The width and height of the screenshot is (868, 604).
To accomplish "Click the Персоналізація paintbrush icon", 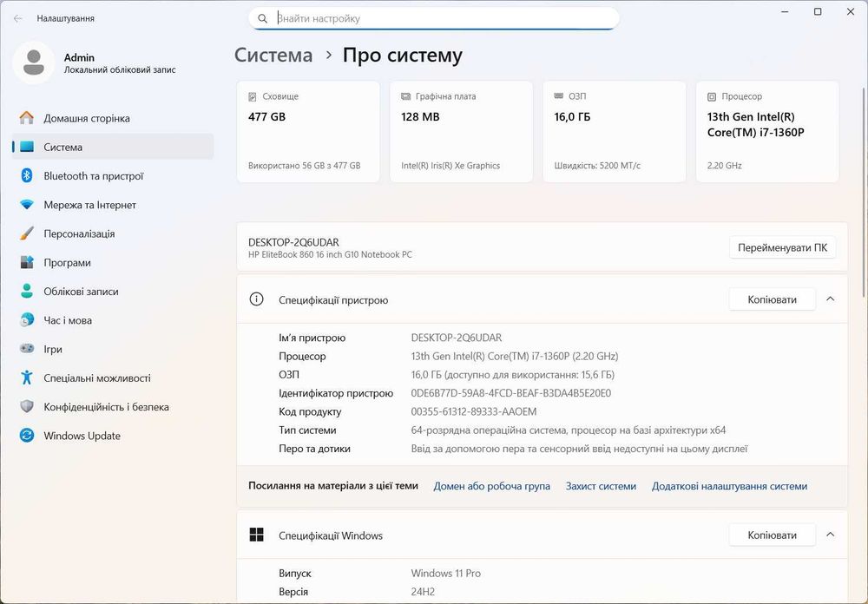I will (x=27, y=233).
